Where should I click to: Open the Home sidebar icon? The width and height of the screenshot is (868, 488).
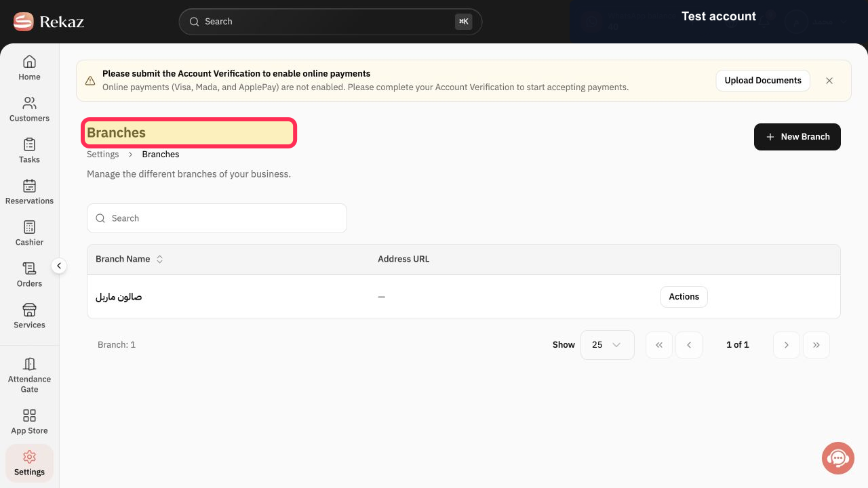29,62
